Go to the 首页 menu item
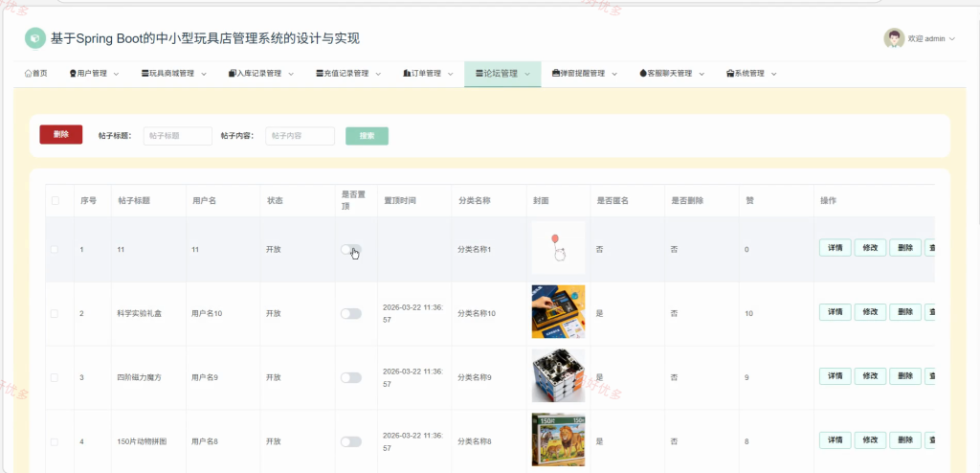The height and width of the screenshot is (473, 980). click(35, 74)
